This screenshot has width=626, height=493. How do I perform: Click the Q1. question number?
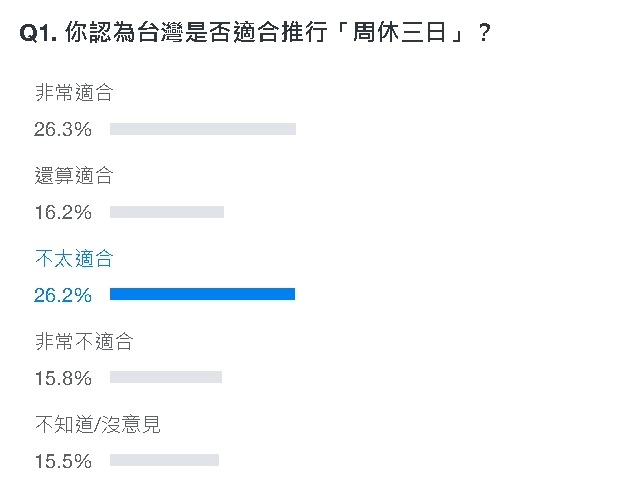click(38, 33)
